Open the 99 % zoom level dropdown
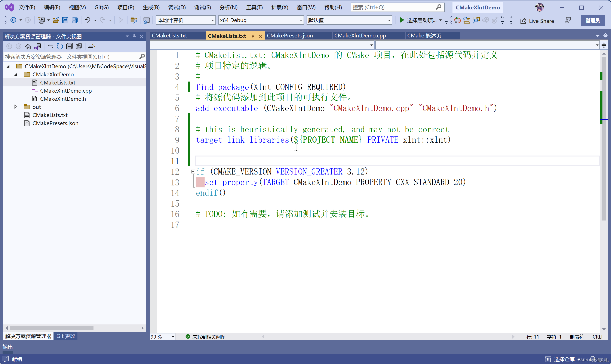Viewport: 611px width, 364px height. click(173, 337)
